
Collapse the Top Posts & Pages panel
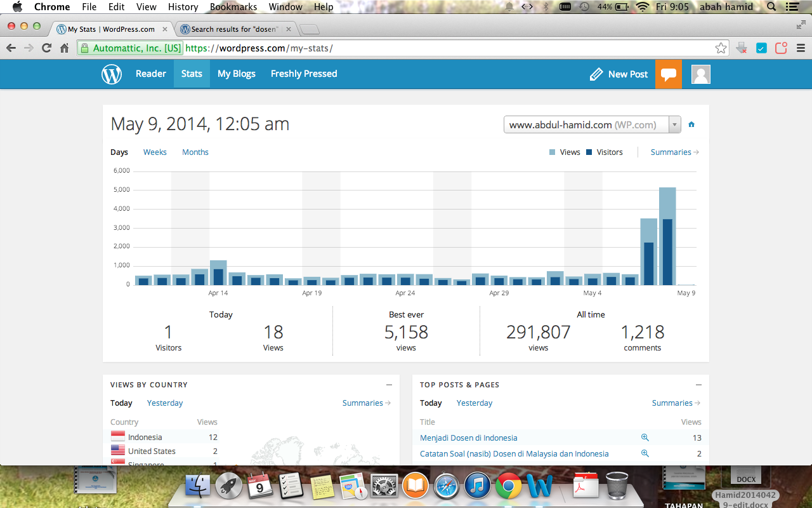[x=698, y=385]
